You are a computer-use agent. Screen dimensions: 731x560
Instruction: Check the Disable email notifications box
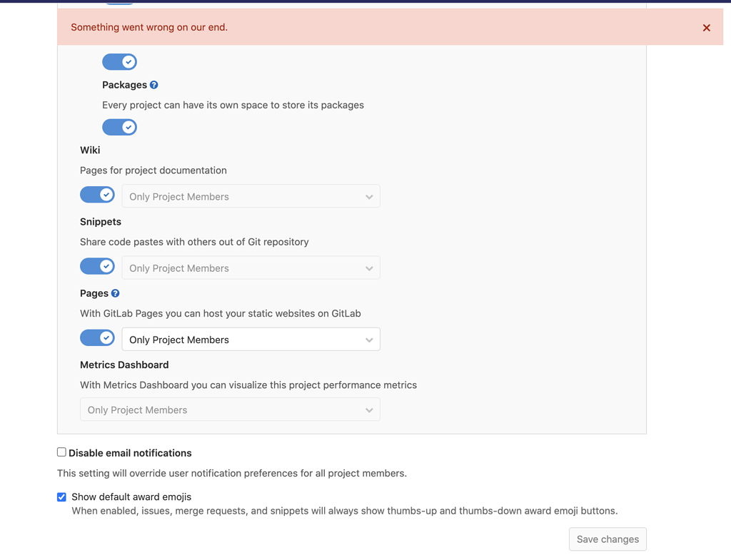click(61, 452)
